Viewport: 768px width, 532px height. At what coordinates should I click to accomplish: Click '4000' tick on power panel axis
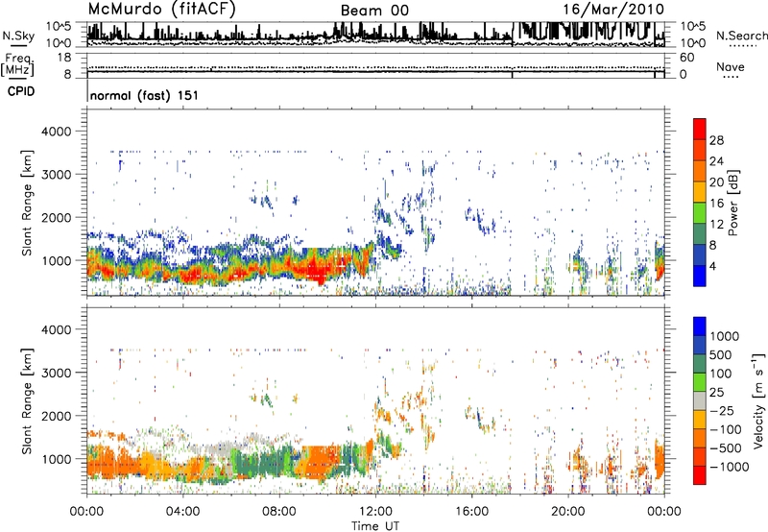pyautogui.click(x=57, y=132)
